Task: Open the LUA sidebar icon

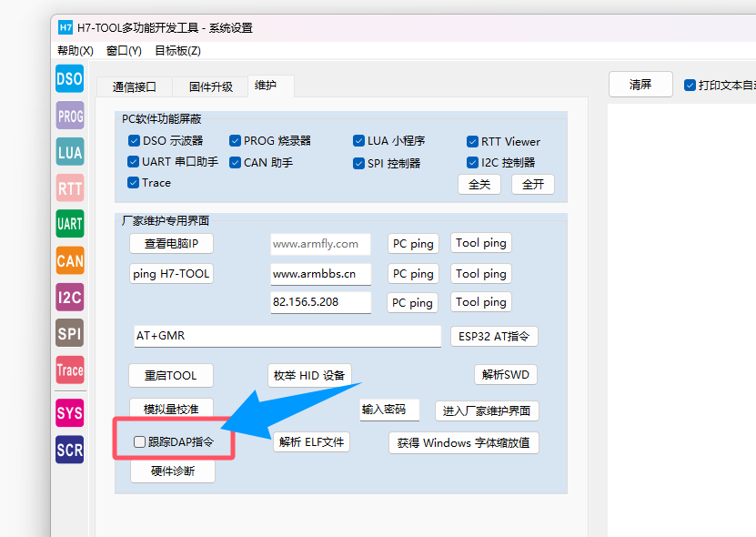Action: 70,152
